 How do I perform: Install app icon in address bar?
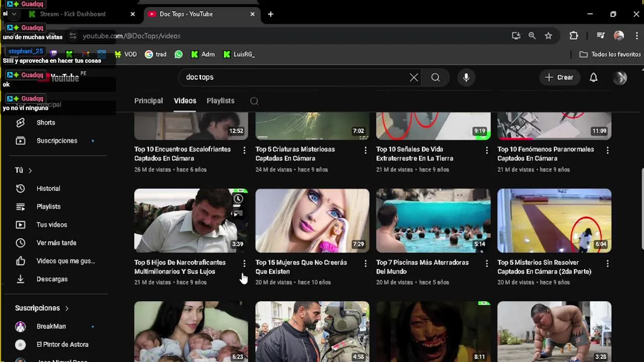point(516,36)
